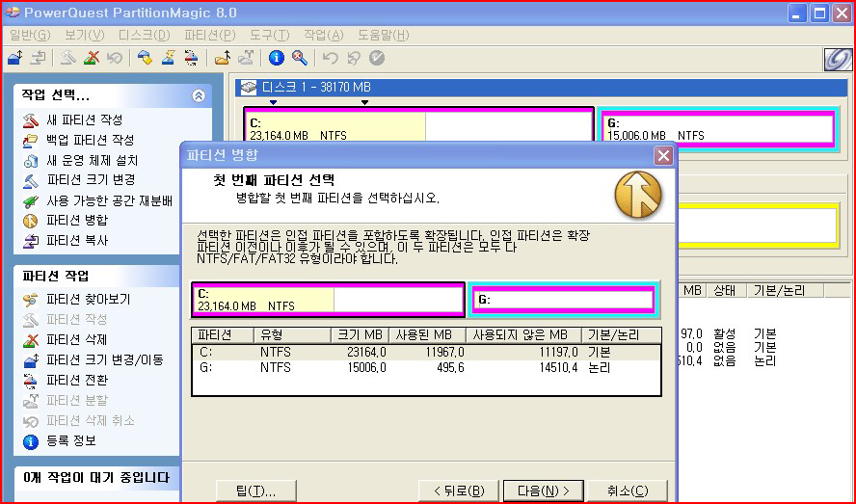Click the split partition toolbar icon
Viewport: 856px width, 504px height.
point(246,57)
